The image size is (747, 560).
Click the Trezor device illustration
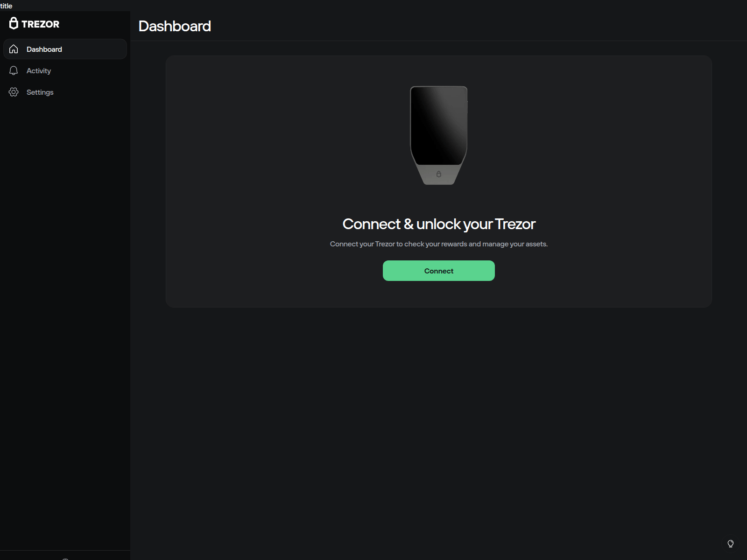[x=438, y=135]
